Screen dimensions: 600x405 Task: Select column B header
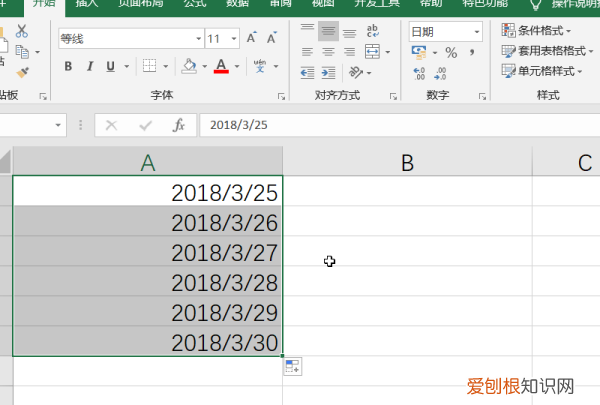[x=408, y=162]
